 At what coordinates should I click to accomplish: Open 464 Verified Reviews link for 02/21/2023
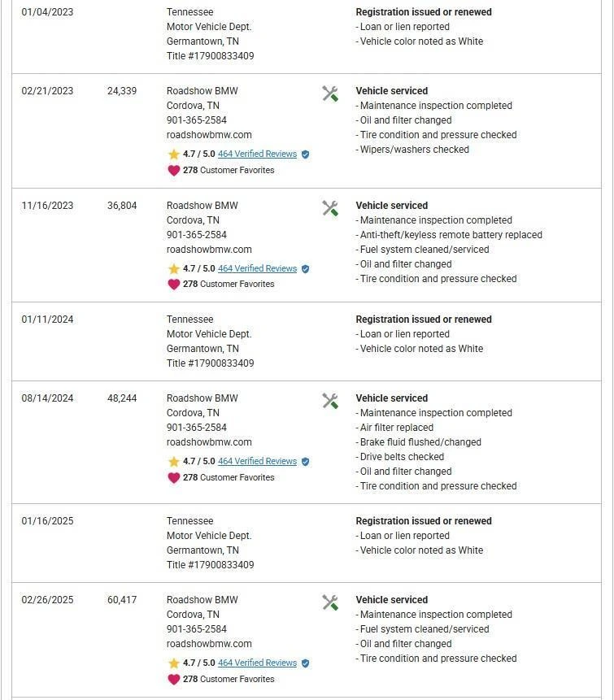tap(257, 154)
